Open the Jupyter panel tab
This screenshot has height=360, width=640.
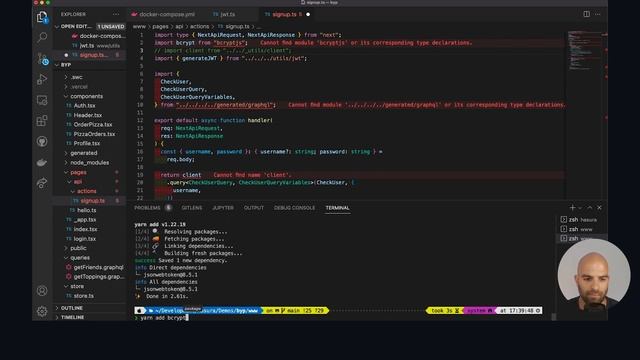point(223,208)
